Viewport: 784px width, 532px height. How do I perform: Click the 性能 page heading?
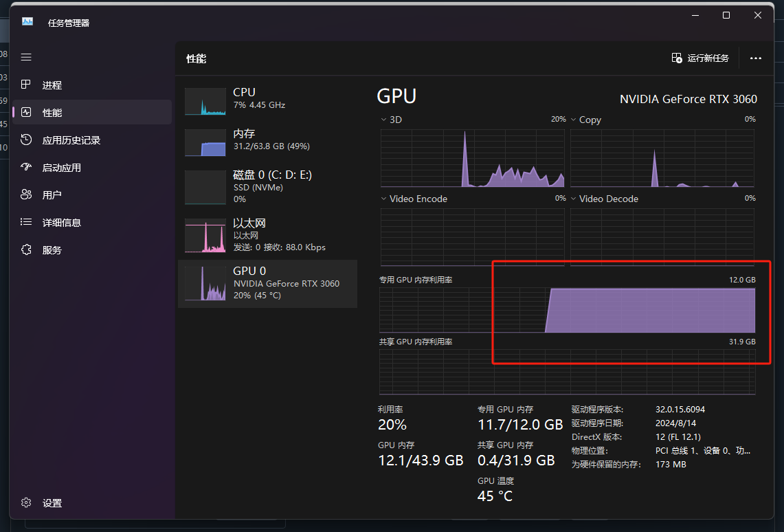point(196,58)
